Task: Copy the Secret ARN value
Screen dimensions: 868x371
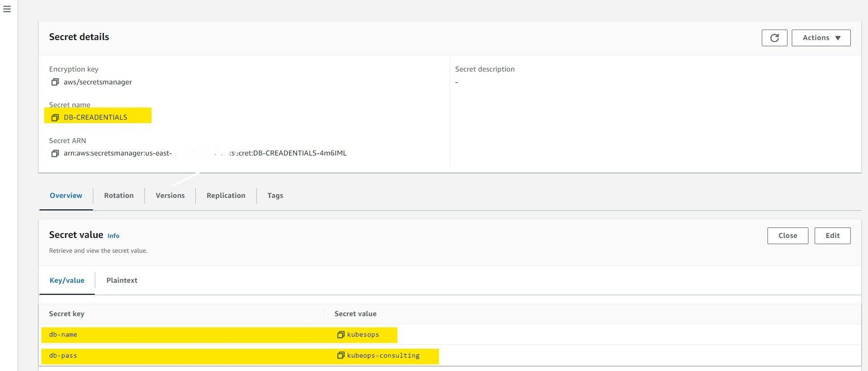Action: point(55,153)
